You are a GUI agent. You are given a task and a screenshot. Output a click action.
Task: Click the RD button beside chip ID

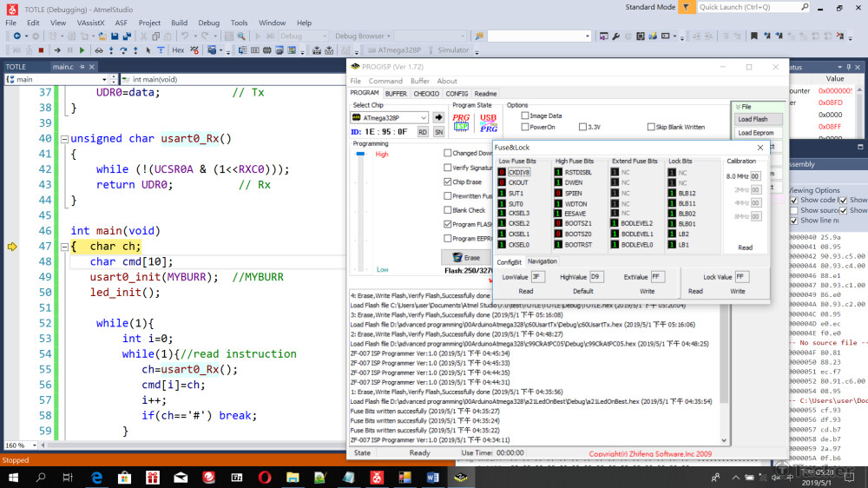(423, 132)
